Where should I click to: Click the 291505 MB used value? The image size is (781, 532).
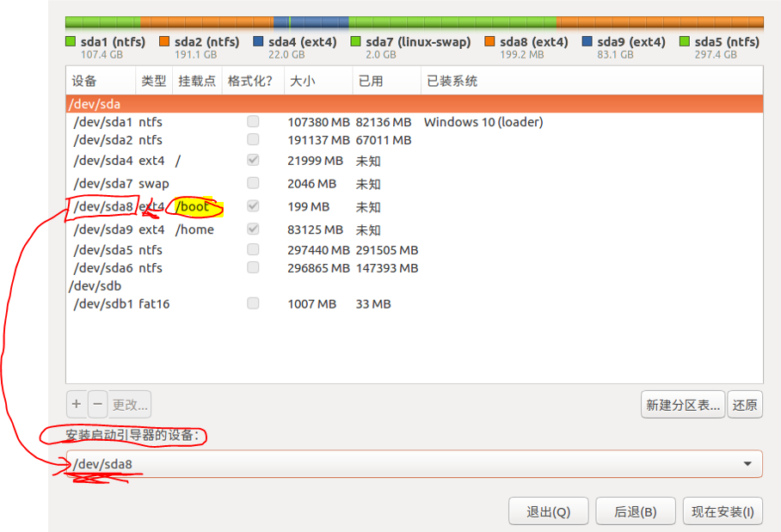click(x=387, y=250)
